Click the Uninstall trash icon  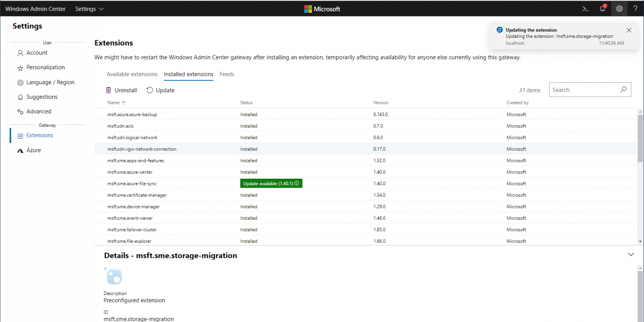108,90
